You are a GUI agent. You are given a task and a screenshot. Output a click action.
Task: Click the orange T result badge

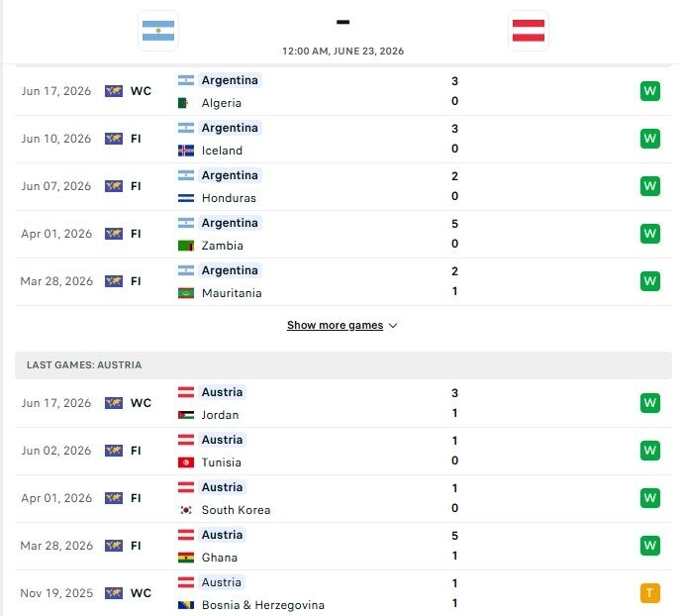click(649, 593)
